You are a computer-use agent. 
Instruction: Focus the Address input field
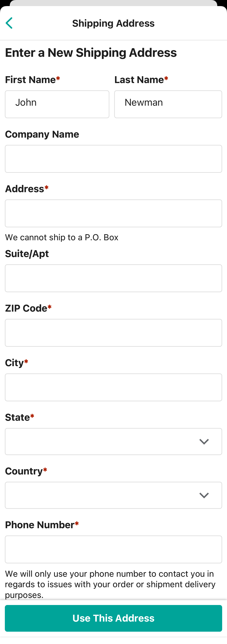point(113,213)
